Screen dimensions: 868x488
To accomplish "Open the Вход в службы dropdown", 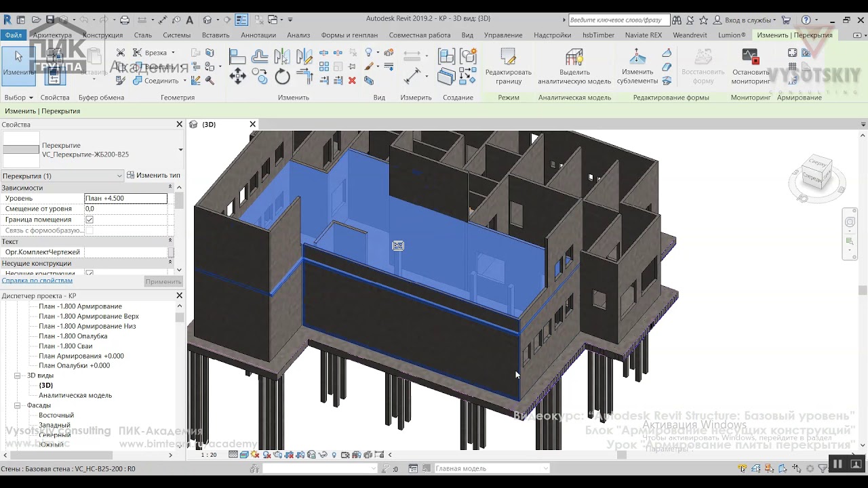I will tap(745, 20).
